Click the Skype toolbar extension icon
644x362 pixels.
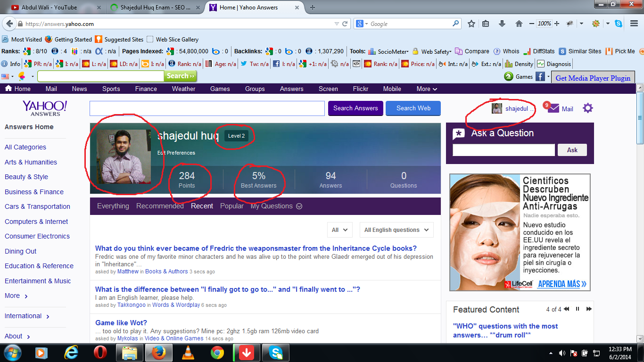pyautogui.click(x=618, y=24)
